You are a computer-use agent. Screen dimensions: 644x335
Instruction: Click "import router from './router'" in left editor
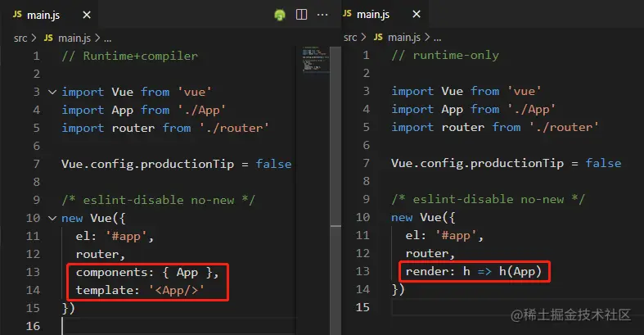pyautogui.click(x=165, y=128)
